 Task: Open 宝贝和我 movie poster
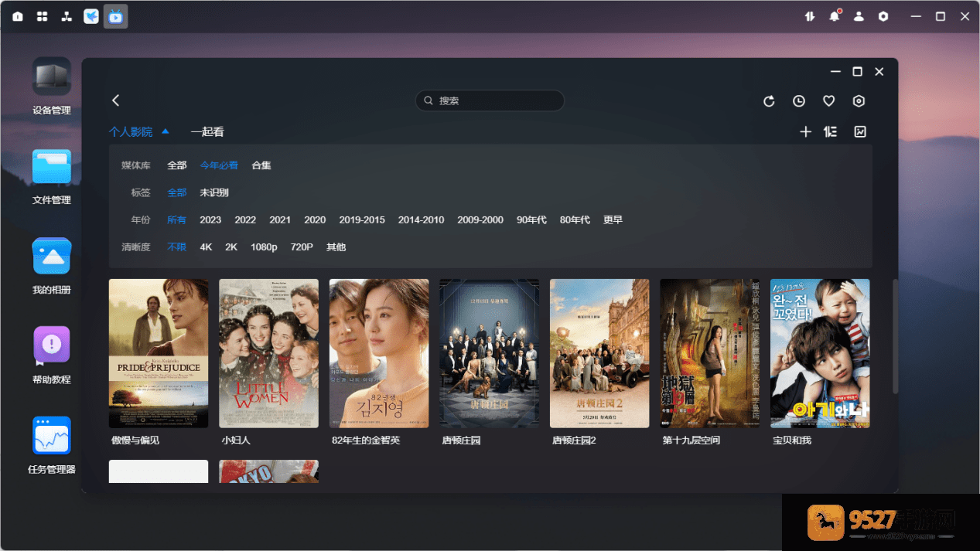[820, 353]
